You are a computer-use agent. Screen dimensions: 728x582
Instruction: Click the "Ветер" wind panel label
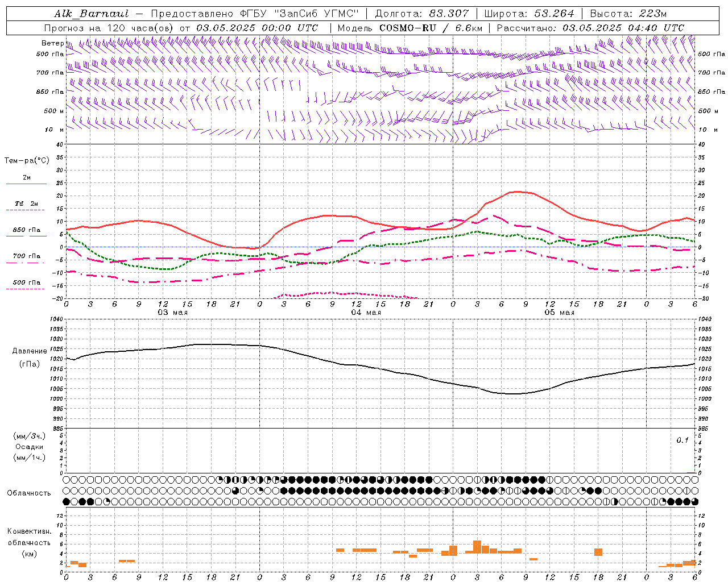pyautogui.click(x=52, y=43)
